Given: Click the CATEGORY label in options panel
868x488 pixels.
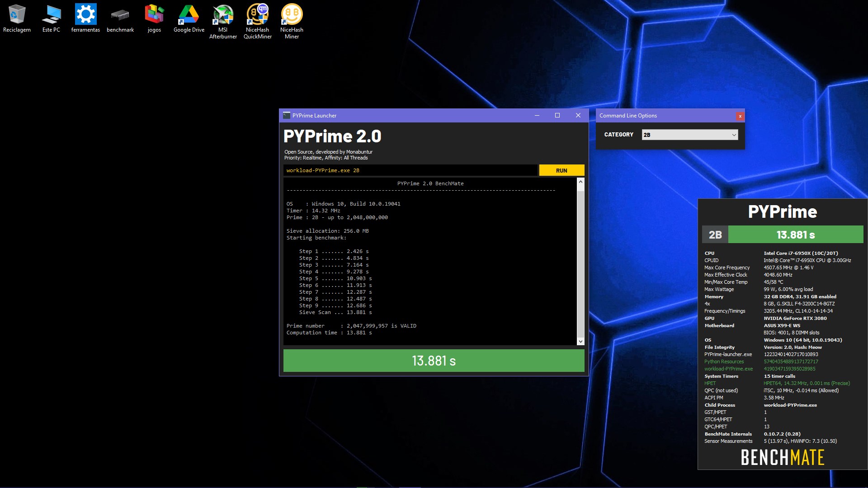Looking at the screenshot, I should tap(618, 135).
